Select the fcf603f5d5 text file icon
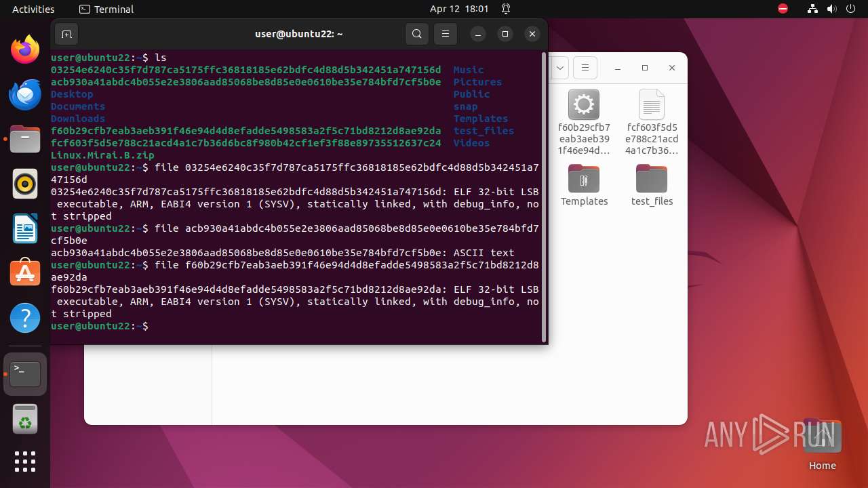Screen dimensions: 868x488 (652, 122)
